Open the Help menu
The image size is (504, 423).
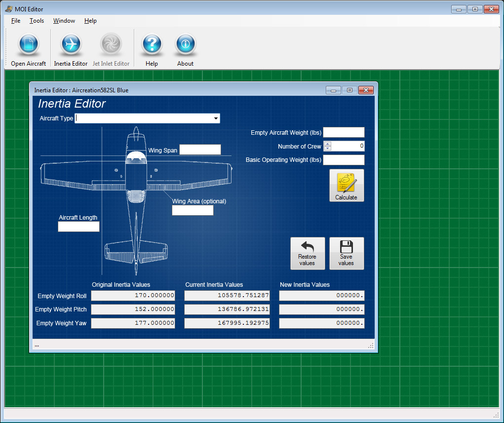tap(90, 21)
